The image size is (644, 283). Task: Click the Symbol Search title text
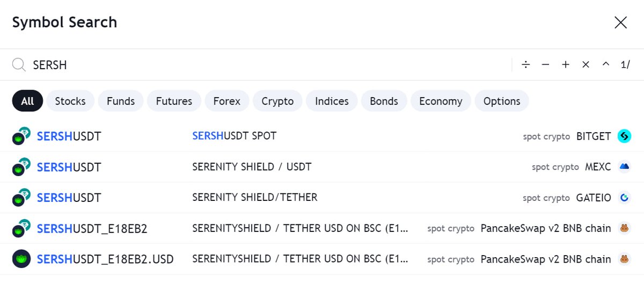(x=64, y=23)
